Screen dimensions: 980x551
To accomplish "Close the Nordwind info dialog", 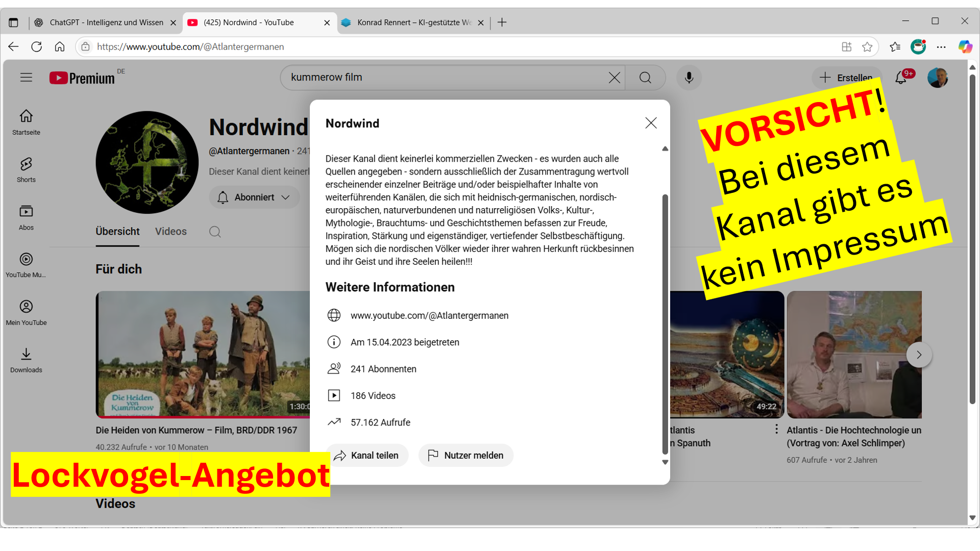I will (x=651, y=123).
